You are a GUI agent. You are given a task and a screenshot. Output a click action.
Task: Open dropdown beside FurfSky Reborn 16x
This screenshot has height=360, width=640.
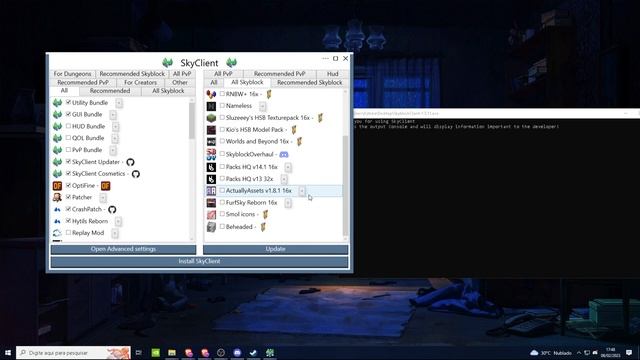pyautogui.click(x=288, y=203)
